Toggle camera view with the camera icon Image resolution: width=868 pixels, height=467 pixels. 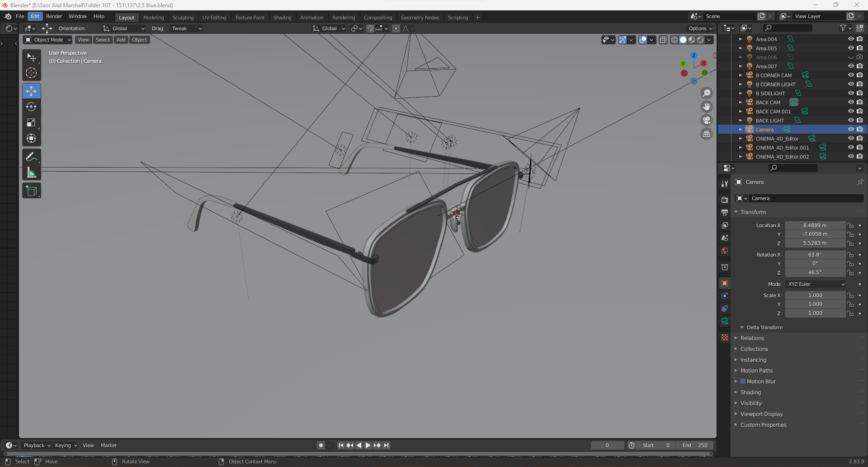706,120
